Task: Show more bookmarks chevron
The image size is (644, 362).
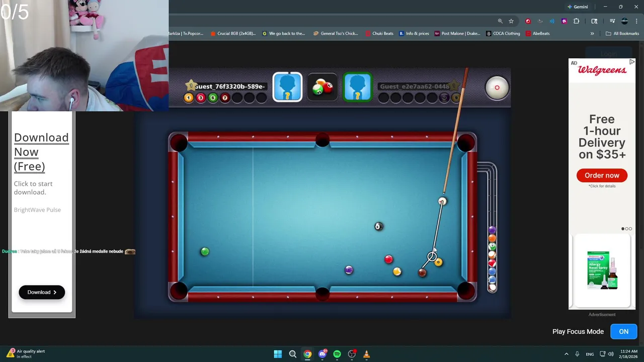Action: [592, 34]
